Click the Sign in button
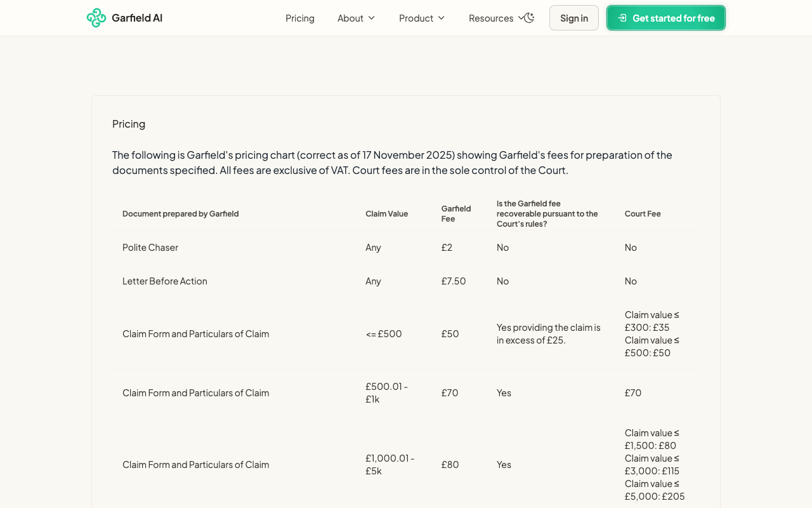812x508 pixels. click(x=574, y=18)
